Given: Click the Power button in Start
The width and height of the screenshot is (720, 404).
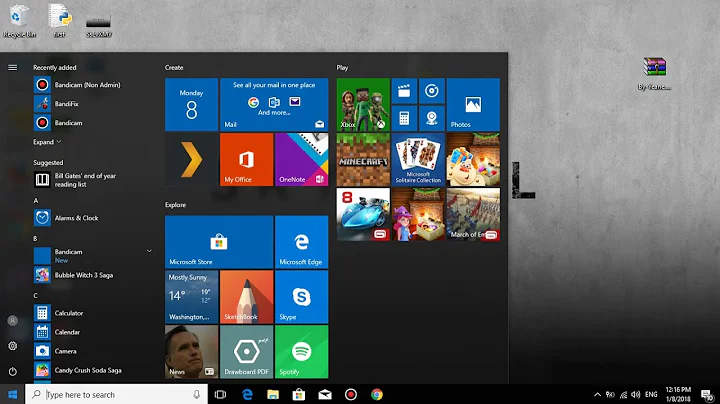Looking at the screenshot, I should coord(13,370).
